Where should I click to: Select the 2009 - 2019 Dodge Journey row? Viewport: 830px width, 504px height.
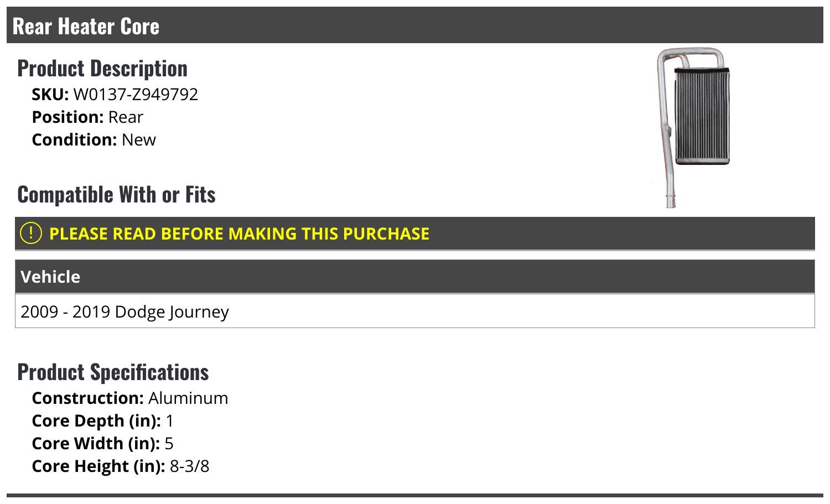pos(415,311)
